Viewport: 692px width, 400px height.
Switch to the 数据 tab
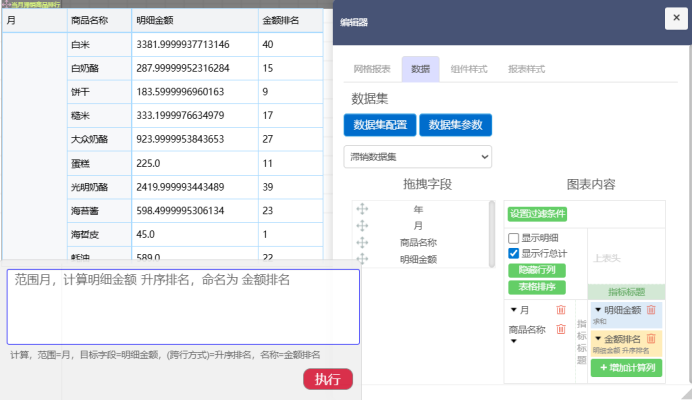pyautogui.click(x=420, y=69)
